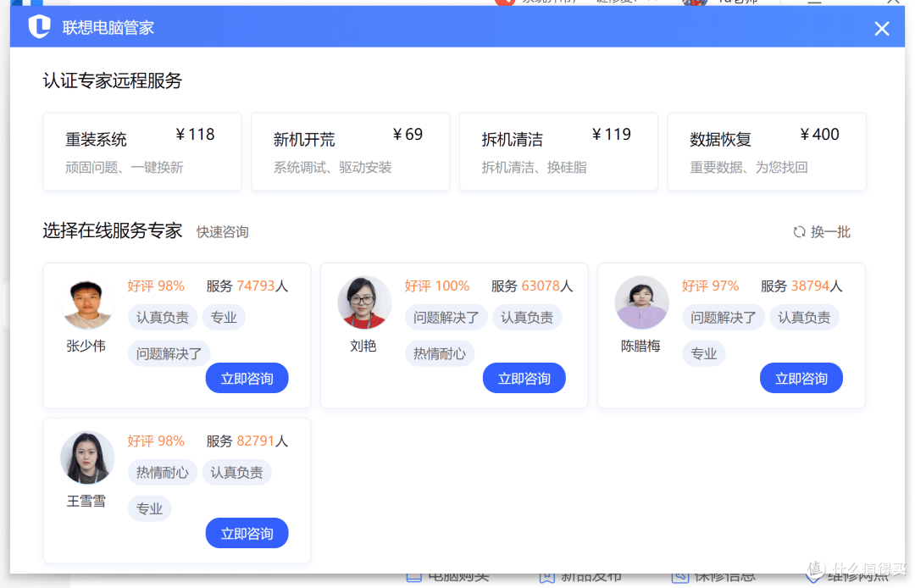Image resolution: width=915 pixels, height=588 pixels.
Task: Click the name 陈腊梅
Action: pyautogui.click(x=640, y=346)
